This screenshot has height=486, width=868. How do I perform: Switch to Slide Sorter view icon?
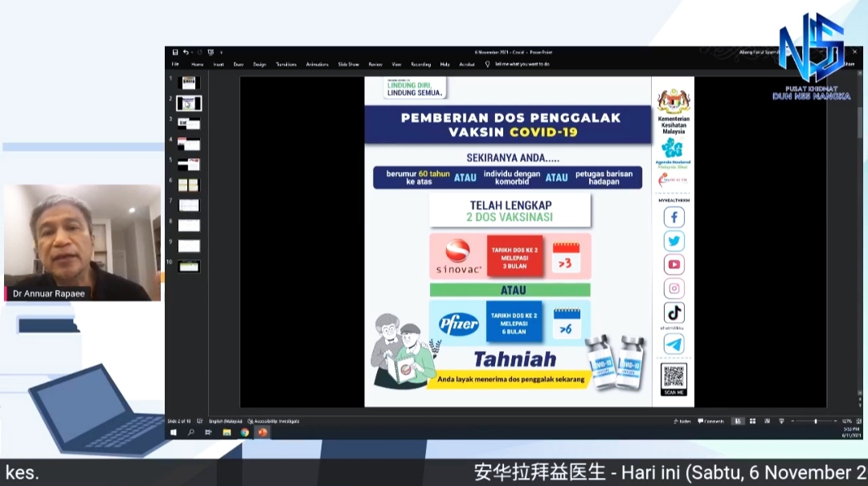click(753, 421)
